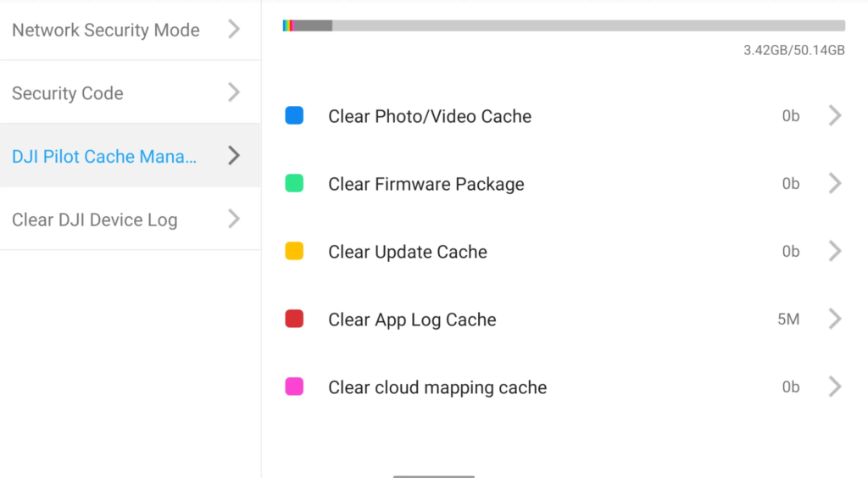Click arrow beside Clear cloud mapping cache
868x478 pixels.
click(835, 386)
